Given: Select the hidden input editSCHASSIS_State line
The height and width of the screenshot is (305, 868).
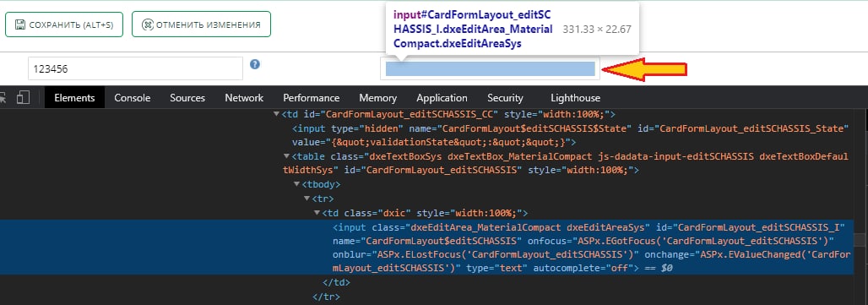Looking at the screenshot, I should [x=570, y=136].
